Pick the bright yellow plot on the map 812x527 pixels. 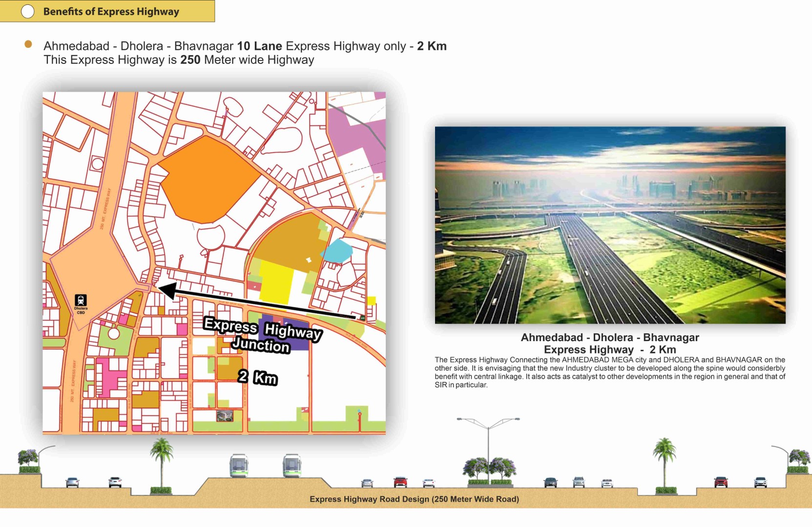point(276,282)
